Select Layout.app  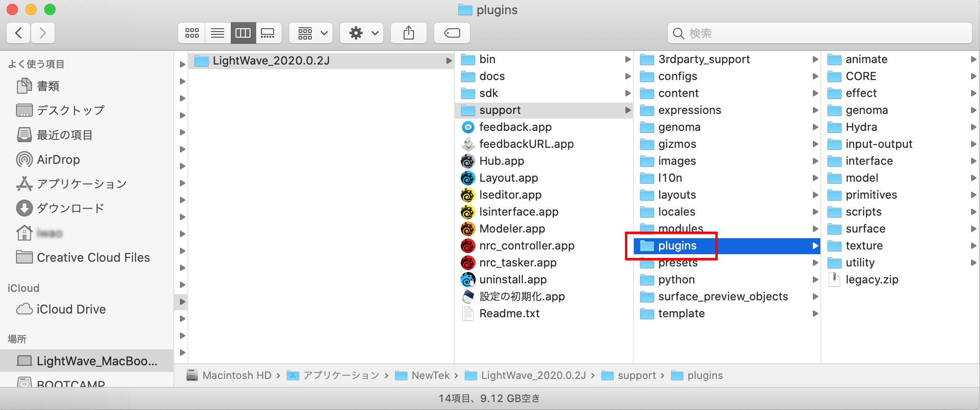pyautogui.click(x=544, y=178)
